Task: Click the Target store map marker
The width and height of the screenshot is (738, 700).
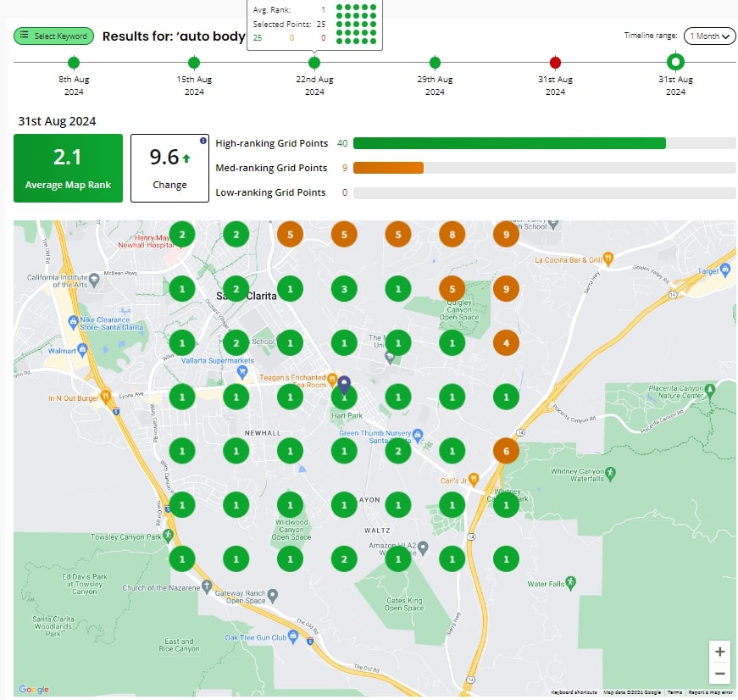Action: point(725,269)
